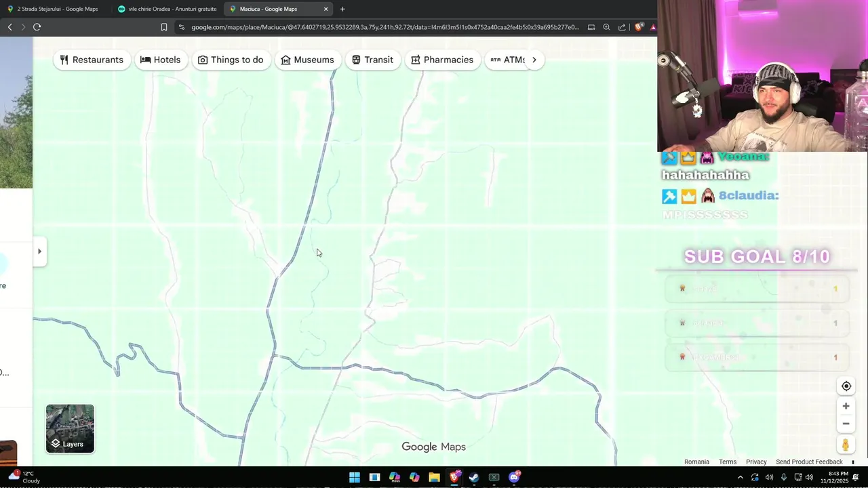
Task: Click the address bar URL field
Action: coord(384,27)
